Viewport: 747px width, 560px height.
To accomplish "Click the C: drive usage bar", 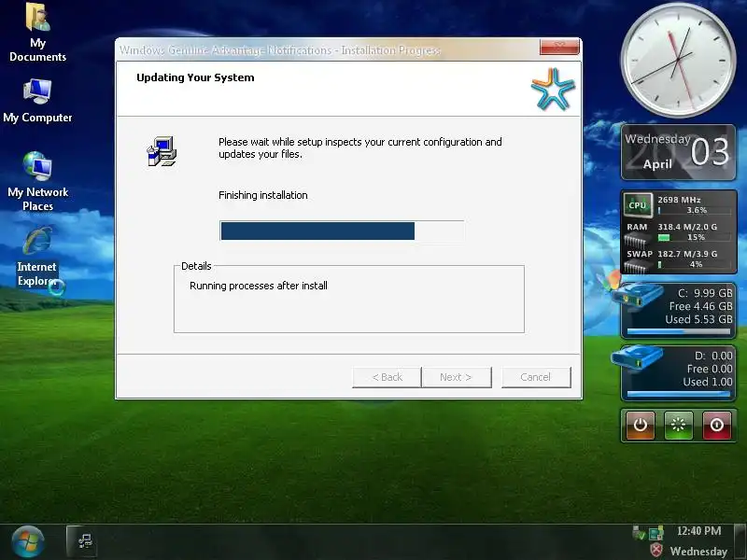I will [679, 331].
